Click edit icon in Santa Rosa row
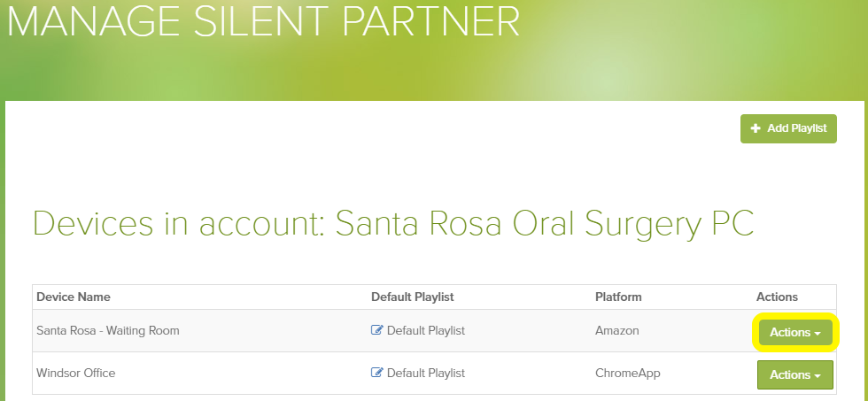Screen dimensions: 868x401 (x=376, y=330)
